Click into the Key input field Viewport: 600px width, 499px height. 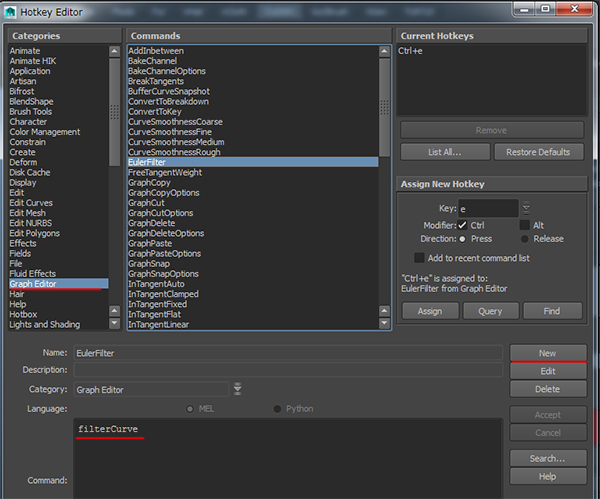click(x=487, y=209)
